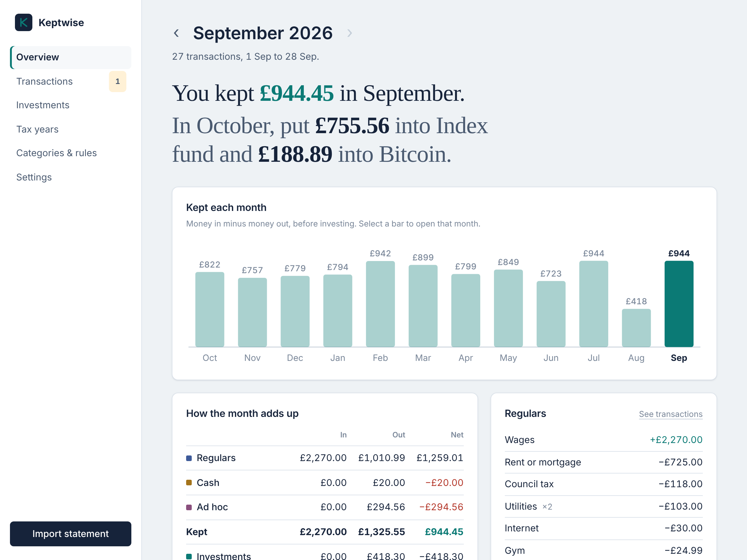Viewport: 747px width, 560px height.
Task: Click the Ad hoc row label
Action: (212, 507)
